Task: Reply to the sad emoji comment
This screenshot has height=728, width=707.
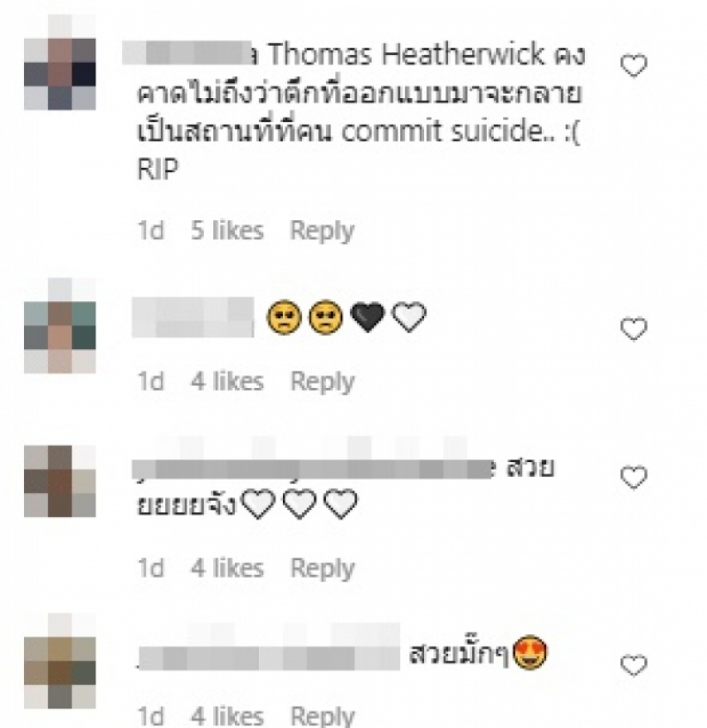Action: [322, 382]
